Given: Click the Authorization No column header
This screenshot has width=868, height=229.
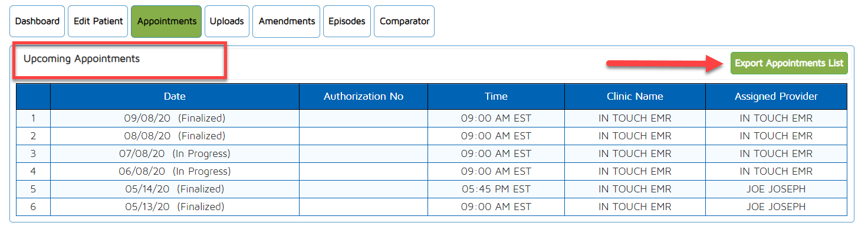Looking at the screenshot, I should pyautogui.click(x=363, y=96).
